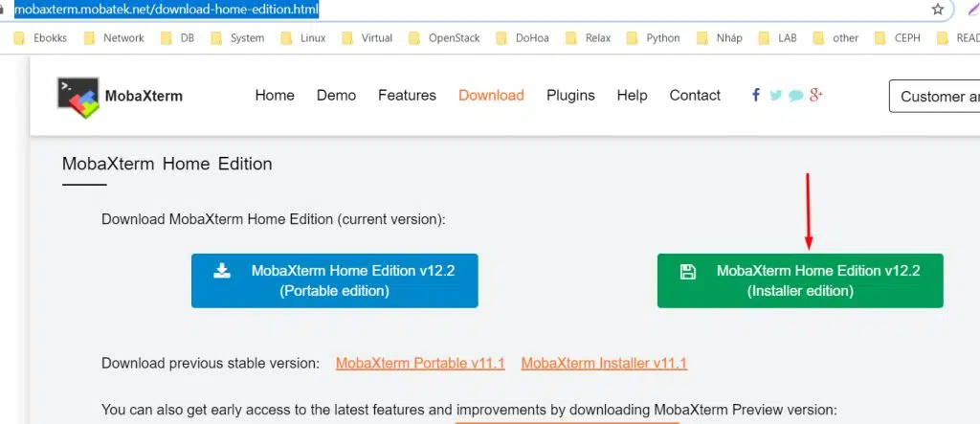Open the Facebook social icon
The height and width of the screenshot is (424, 980).
(x=756, y=95)
